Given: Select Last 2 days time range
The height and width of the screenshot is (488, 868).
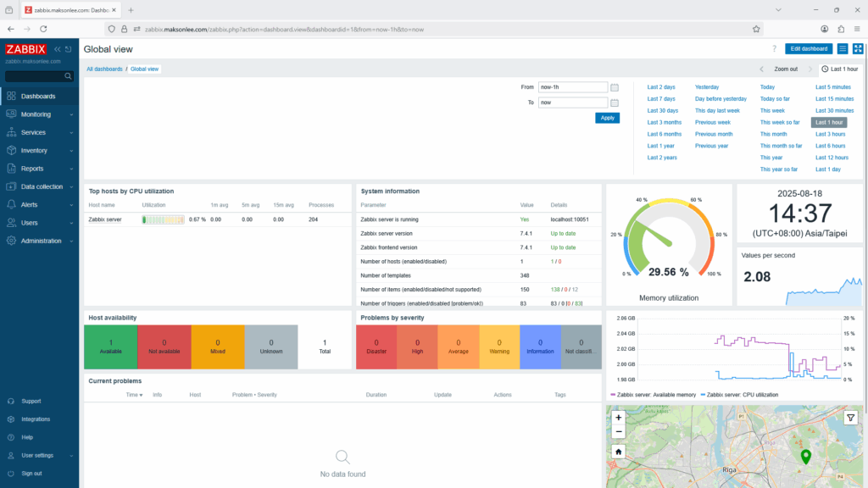Looking at the screenshot, I should (661, 87).
